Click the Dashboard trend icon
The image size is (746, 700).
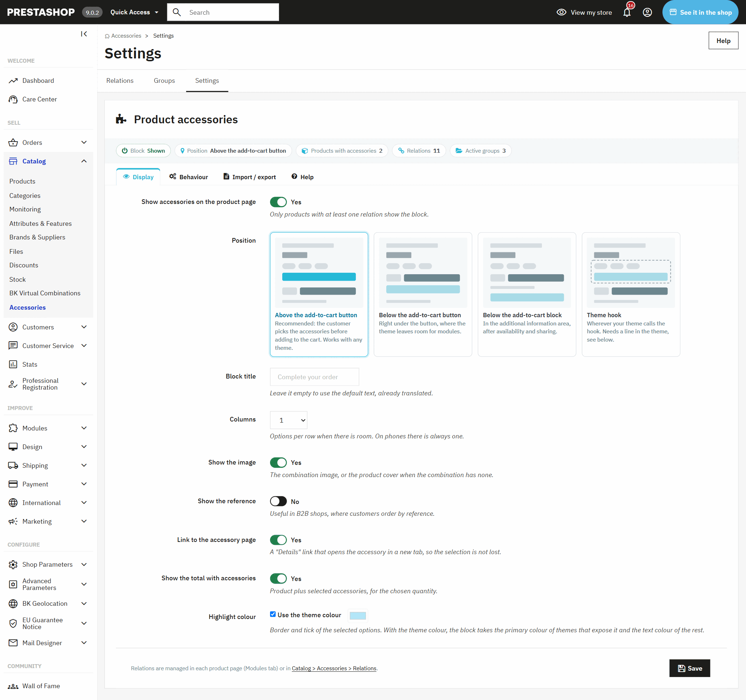coord(13,81)
